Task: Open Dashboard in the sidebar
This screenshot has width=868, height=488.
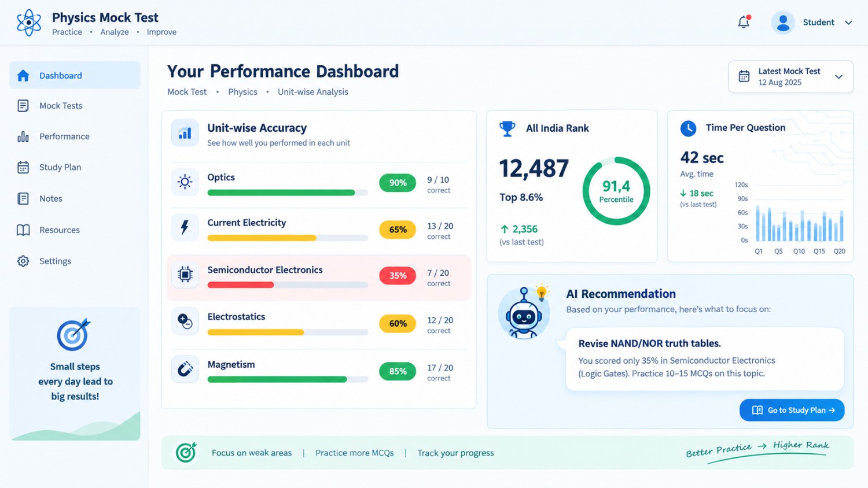Action: pyautogui.click(x=75, y=75)
